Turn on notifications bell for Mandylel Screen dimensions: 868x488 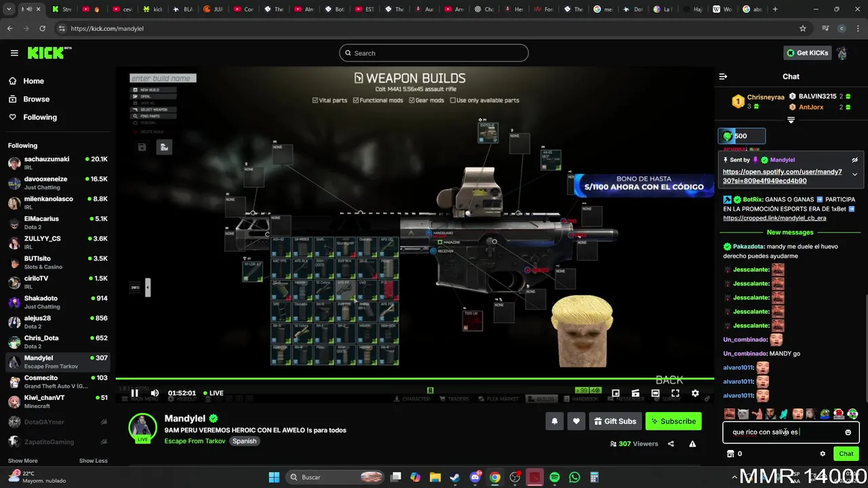[x=555, y=422]
